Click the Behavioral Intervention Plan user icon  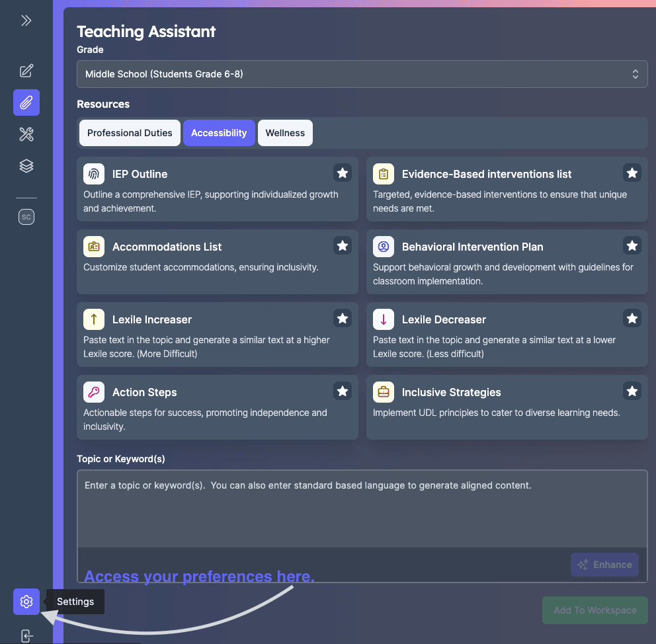[x=384, y=247]
